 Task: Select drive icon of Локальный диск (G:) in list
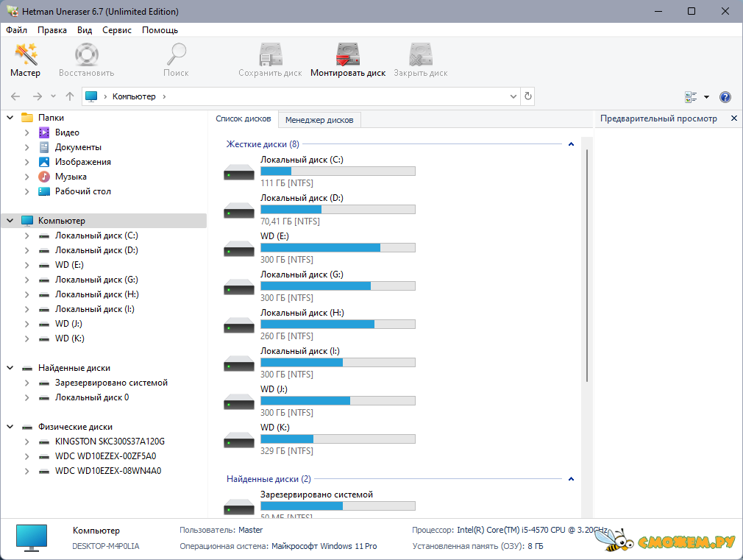pyautogui.click(x=239, y=287)
